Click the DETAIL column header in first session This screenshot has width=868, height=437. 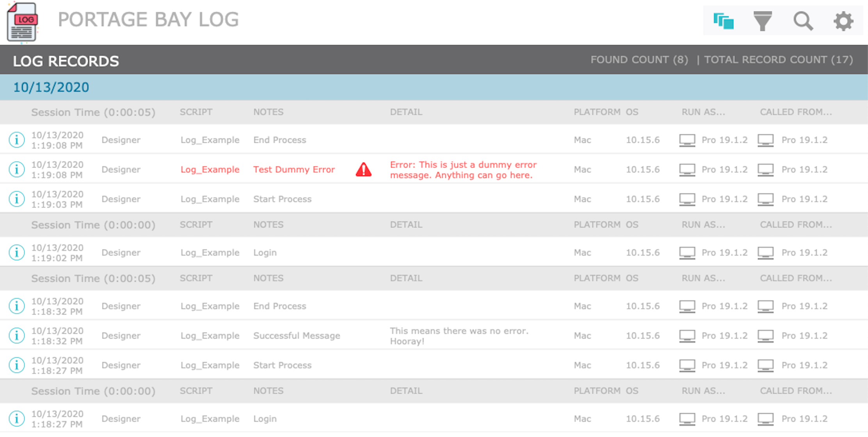click(406, 112)
